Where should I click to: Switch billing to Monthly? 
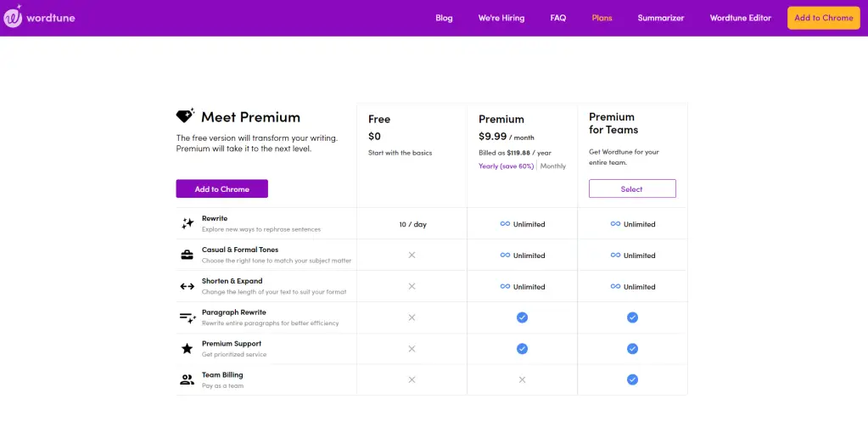[x=553, y=166]
